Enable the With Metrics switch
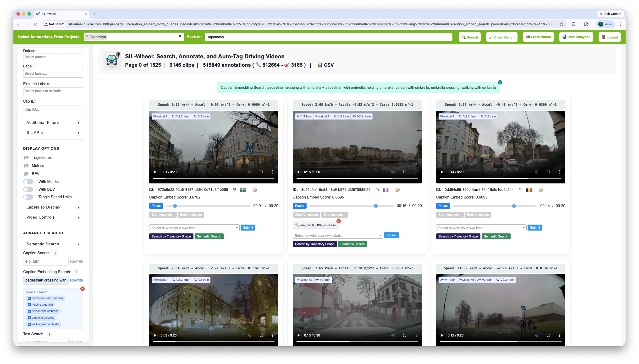 pos(28,182)
